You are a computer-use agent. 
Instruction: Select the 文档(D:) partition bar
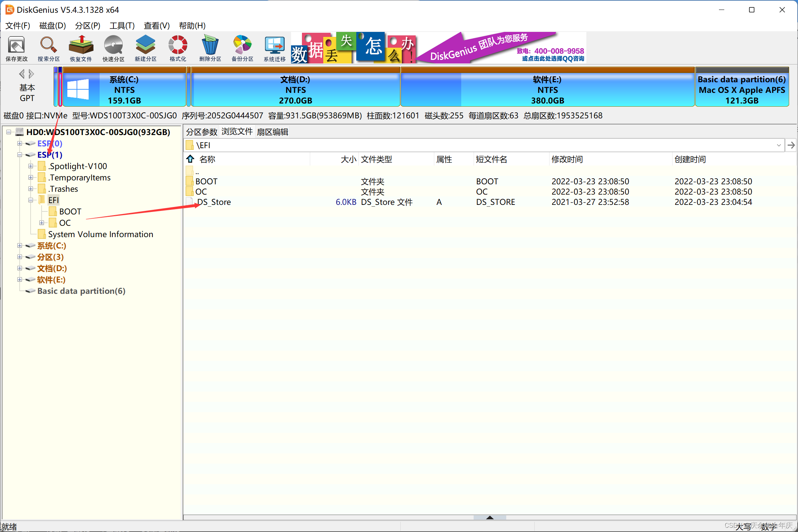click(295, 89)
